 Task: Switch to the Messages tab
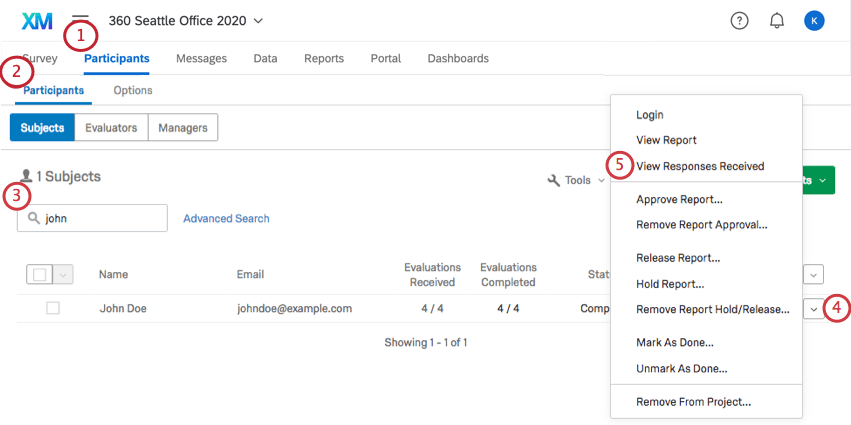tap(201, 59)
